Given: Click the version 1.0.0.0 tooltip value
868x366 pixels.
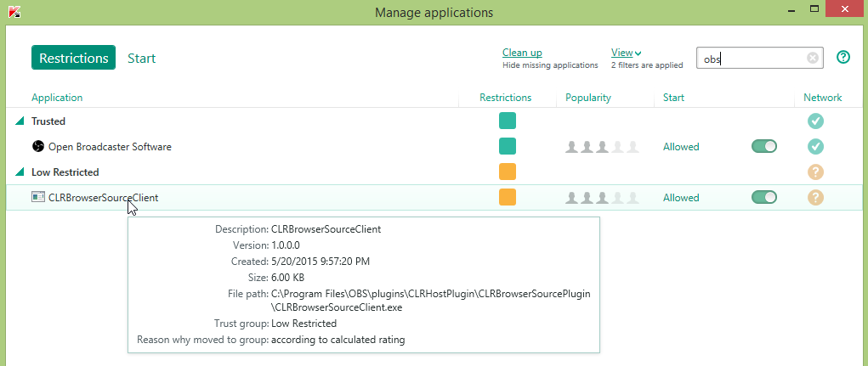Looking at the screenshot, I should coord(286,245).
